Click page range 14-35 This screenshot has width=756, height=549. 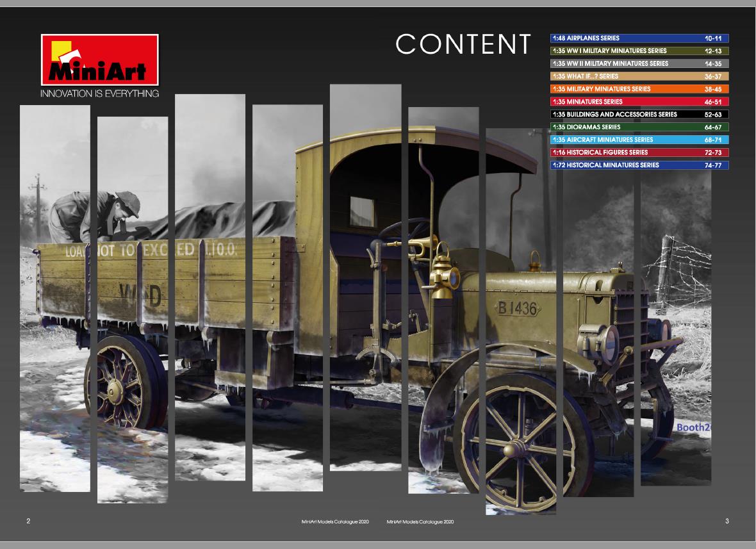[713, 63]
